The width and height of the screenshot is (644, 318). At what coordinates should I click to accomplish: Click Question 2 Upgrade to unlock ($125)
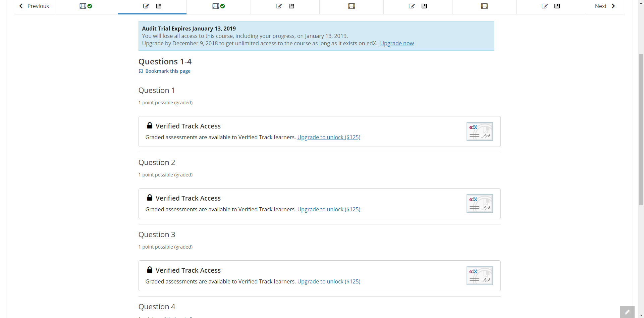[329, 209]
